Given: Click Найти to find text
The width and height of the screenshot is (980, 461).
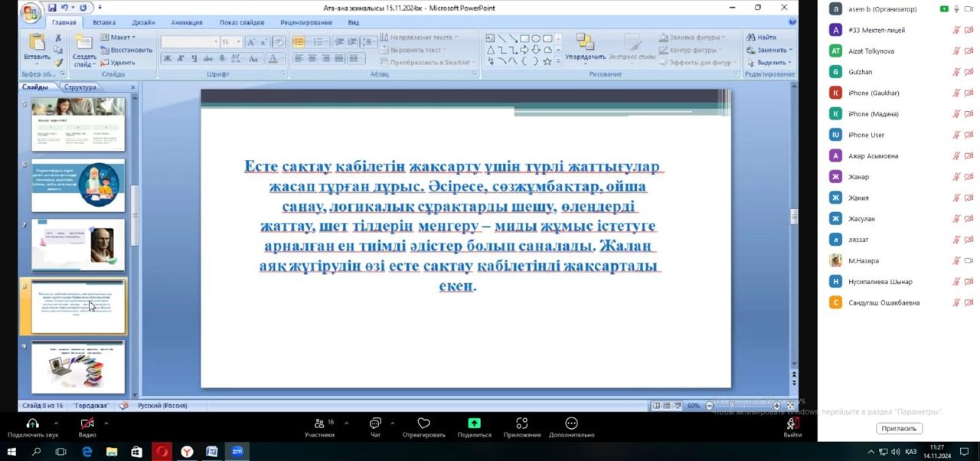Looking at the screenshot, I should [x=762, y=37].
